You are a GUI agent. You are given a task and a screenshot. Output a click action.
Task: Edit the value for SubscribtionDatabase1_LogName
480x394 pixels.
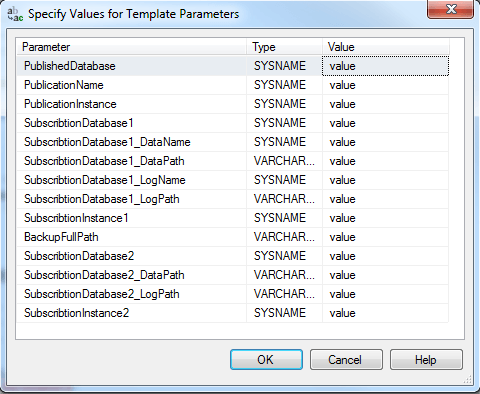click(x=385, y=180)
